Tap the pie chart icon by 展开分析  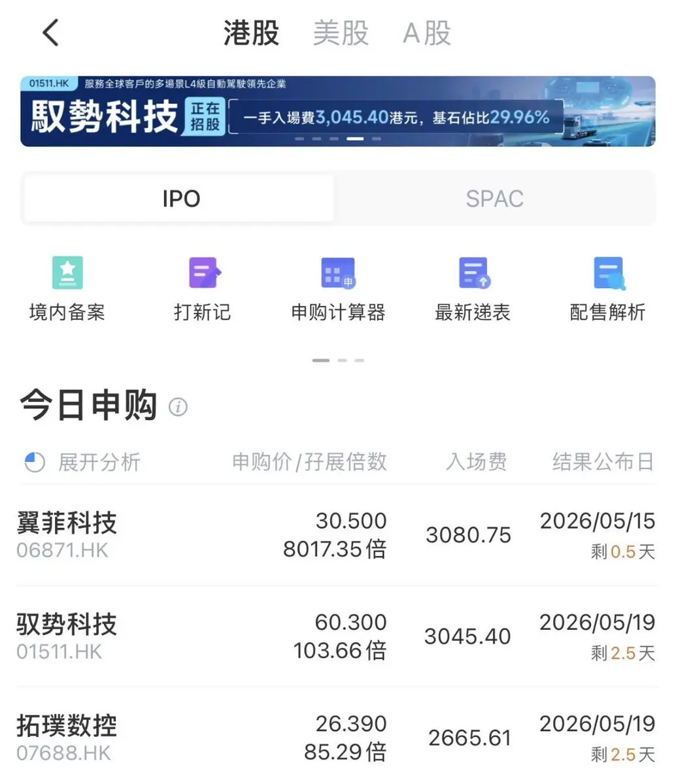[34, 462]
